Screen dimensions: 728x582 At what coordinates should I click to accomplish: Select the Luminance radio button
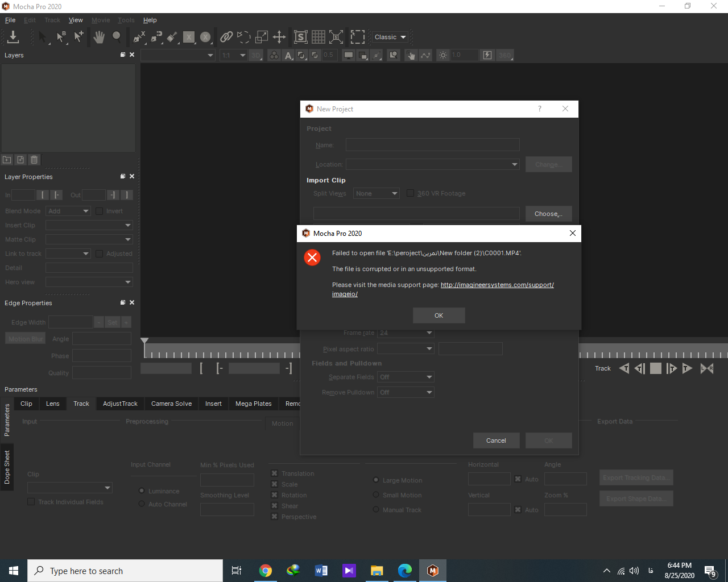click(x=142, y=490)
